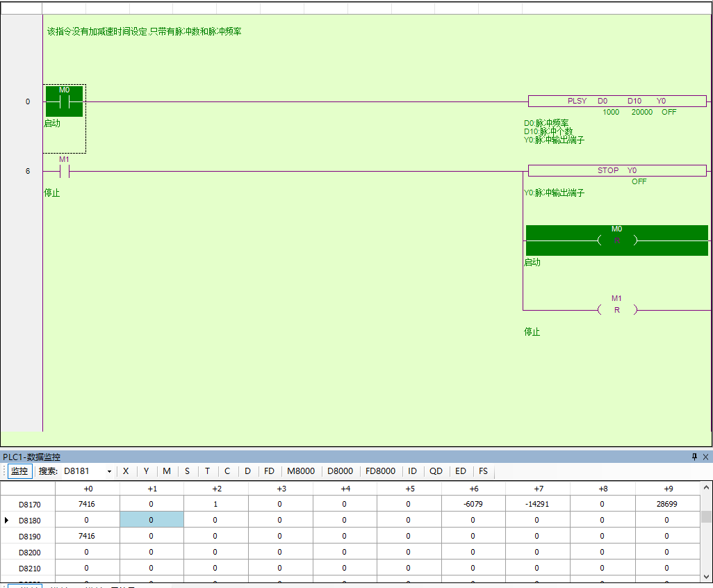Toggle the 监控 monitor button

pos(20,471)
